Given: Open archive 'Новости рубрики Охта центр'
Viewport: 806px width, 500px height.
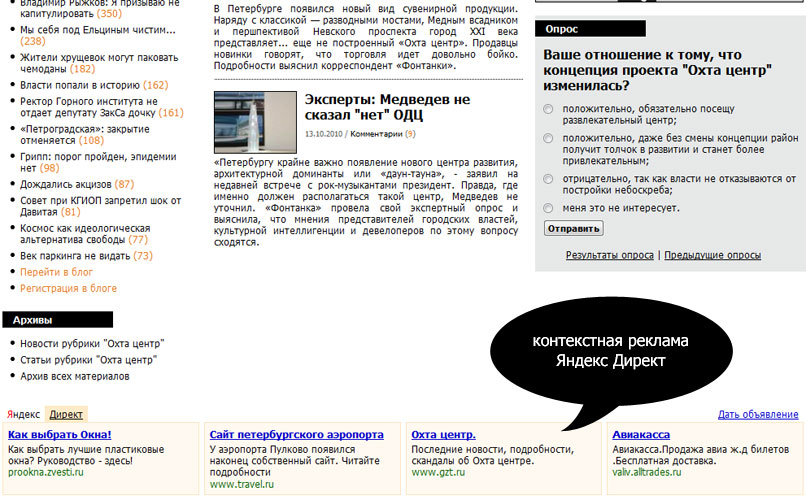Looking at the screenshot, I should 92,343.
